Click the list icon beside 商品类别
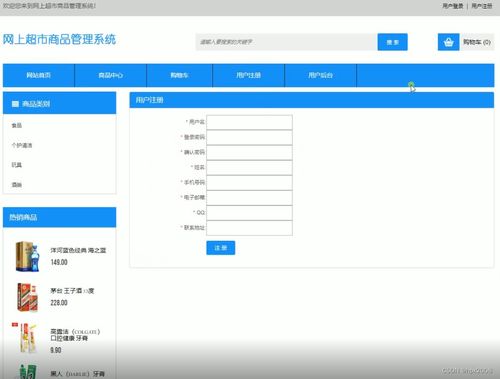Viewport: 500px width, 379px height. (15, 104)
